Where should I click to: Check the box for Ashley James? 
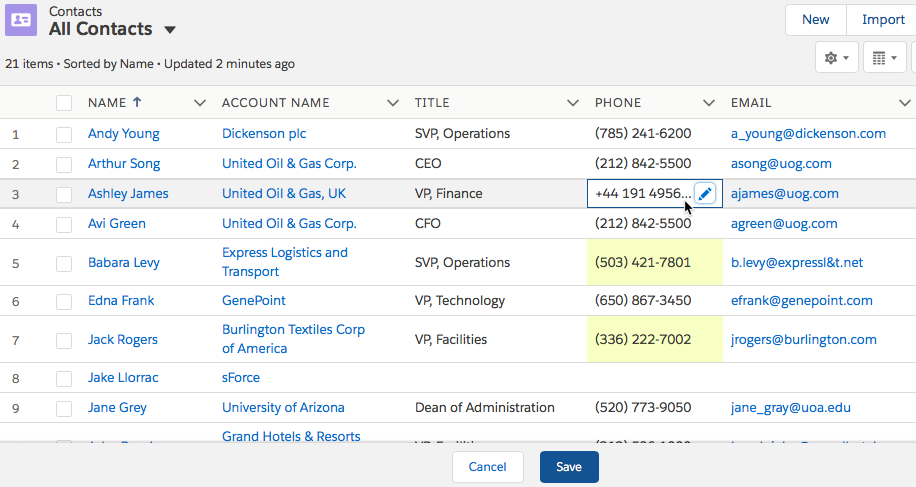tap(64, 194)
